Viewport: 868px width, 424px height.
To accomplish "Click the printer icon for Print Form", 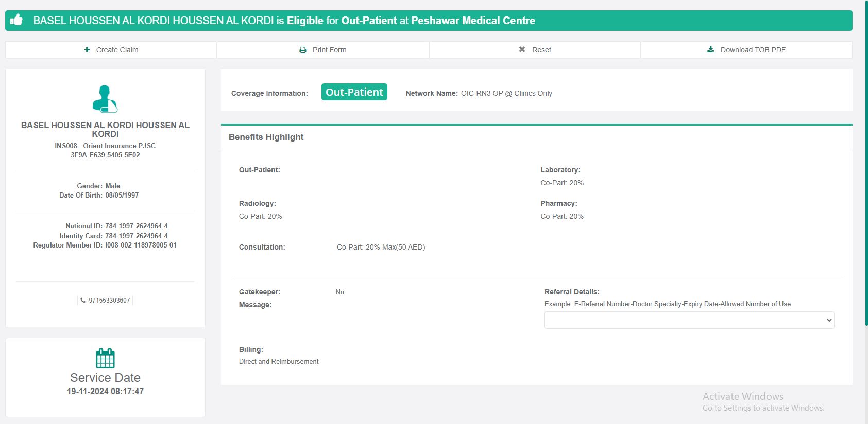I will 303,50.
